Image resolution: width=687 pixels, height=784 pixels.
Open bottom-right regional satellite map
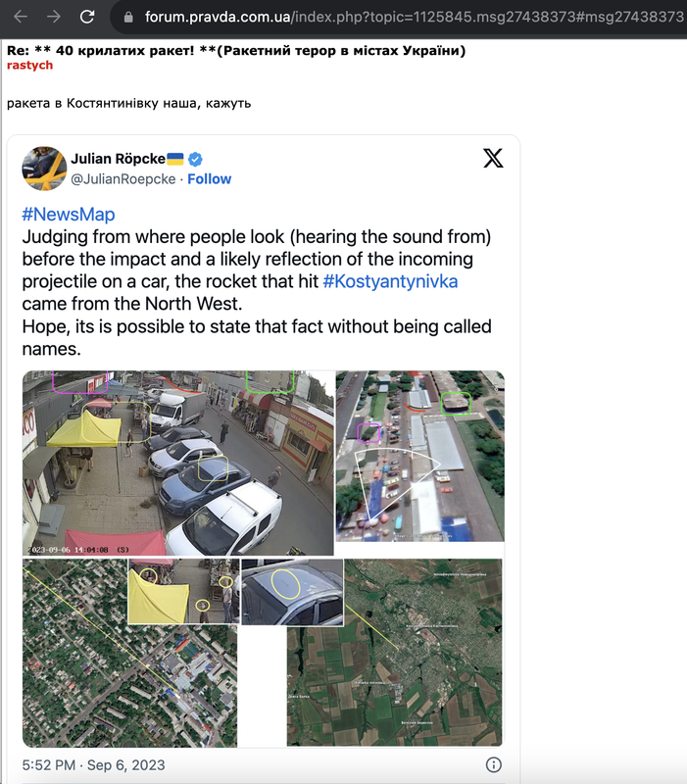(395, 653)
